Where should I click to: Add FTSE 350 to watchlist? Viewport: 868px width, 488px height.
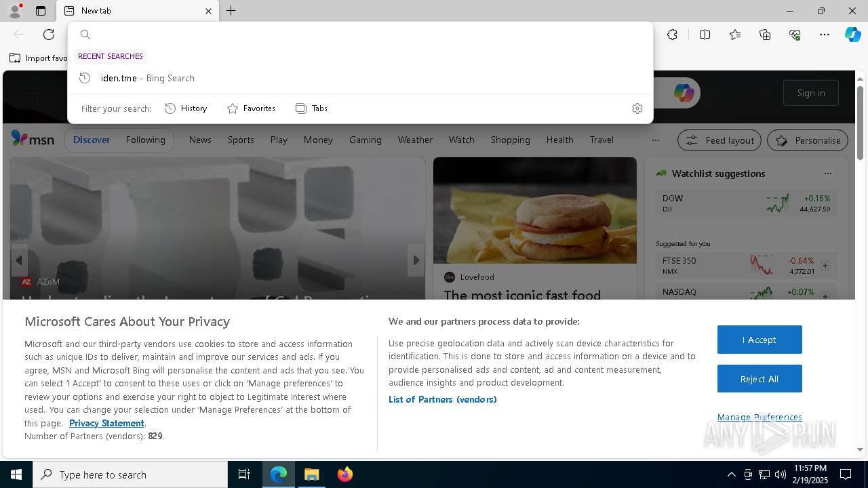(825, 266)
